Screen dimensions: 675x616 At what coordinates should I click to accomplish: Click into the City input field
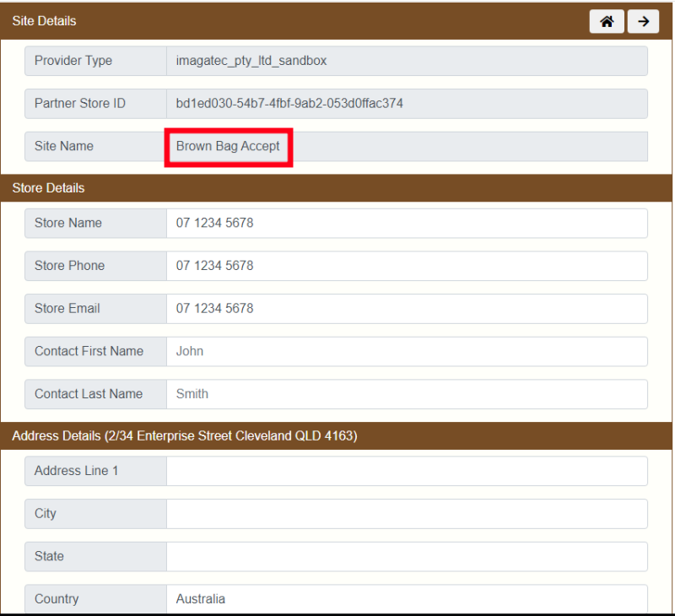[407, 514]
